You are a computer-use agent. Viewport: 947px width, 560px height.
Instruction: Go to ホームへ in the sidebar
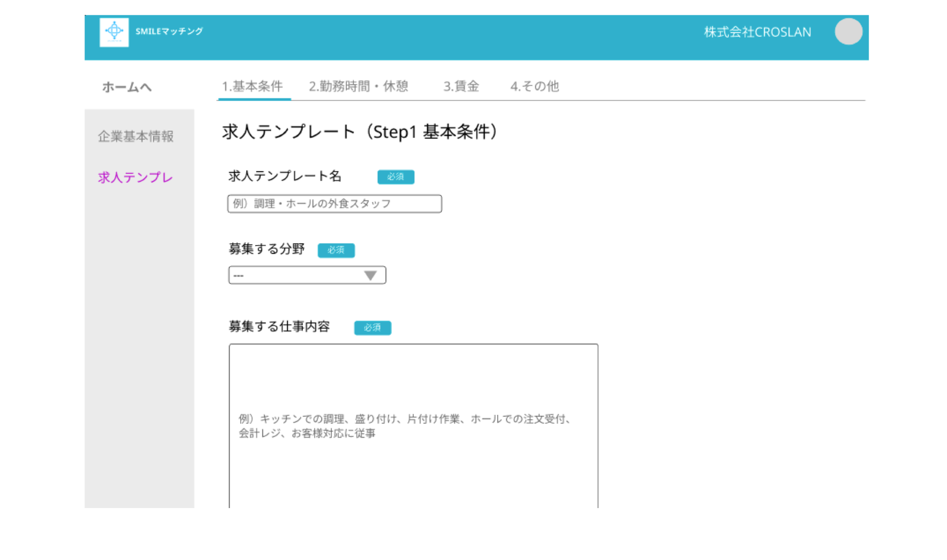click(x=127, y=87)
